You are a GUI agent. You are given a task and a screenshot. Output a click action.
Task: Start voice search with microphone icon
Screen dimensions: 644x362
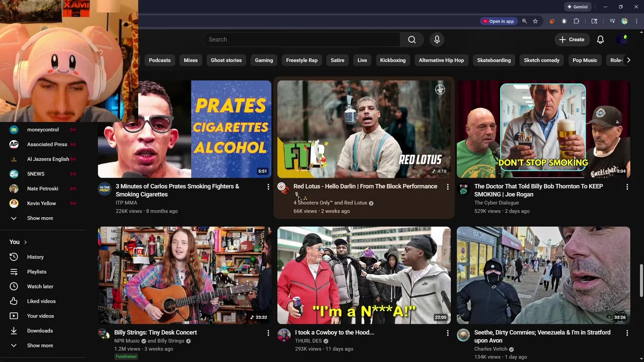pyautogui.click(x=437, y=40)
